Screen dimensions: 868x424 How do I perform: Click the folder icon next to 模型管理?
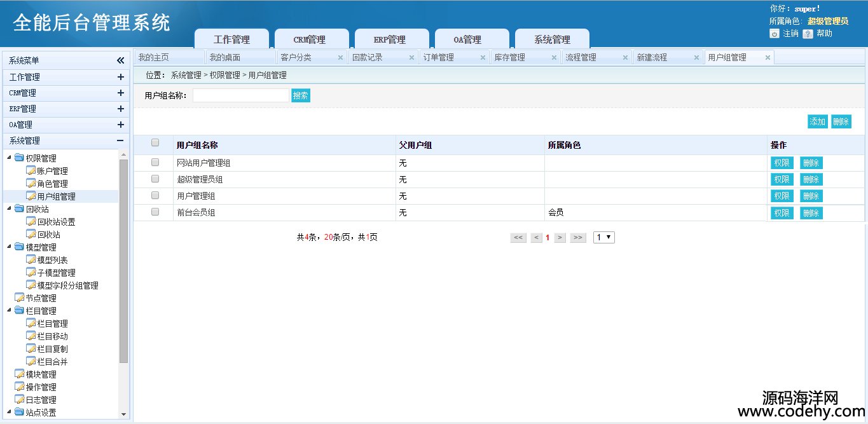coord(19,247)
